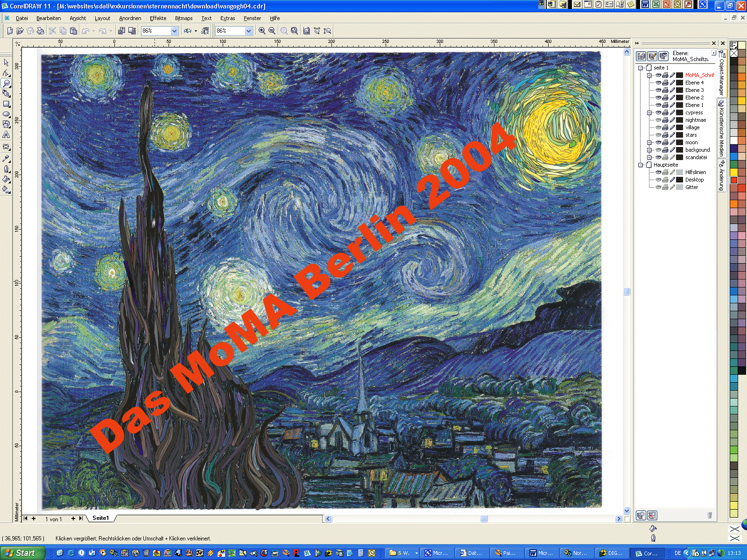Viewport: 747px width, 560px height.
Task: Select the Freehand drawing tool
Action: (x=6, y=93)
